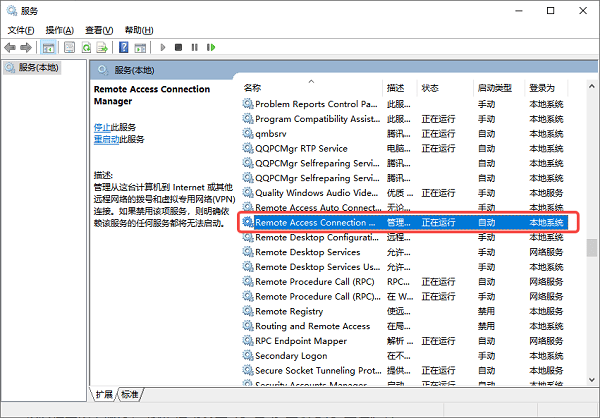The width and height of the screenshot is (600, 418).
Task: Select the Remote Desktop Services Us... row
Action: [x=405, y=267]
